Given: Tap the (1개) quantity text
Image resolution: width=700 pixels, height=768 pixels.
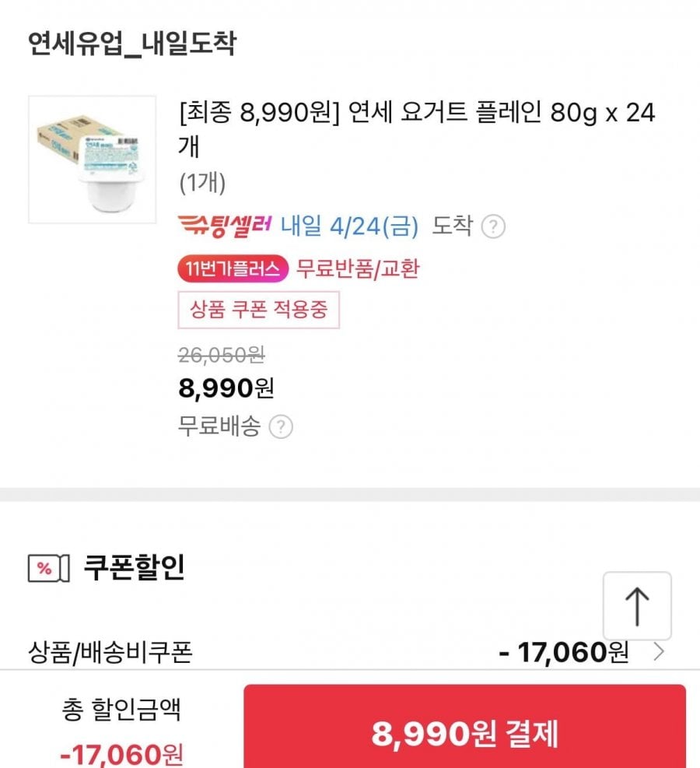Looking at the screenshot, I should (x=202, y=184).
